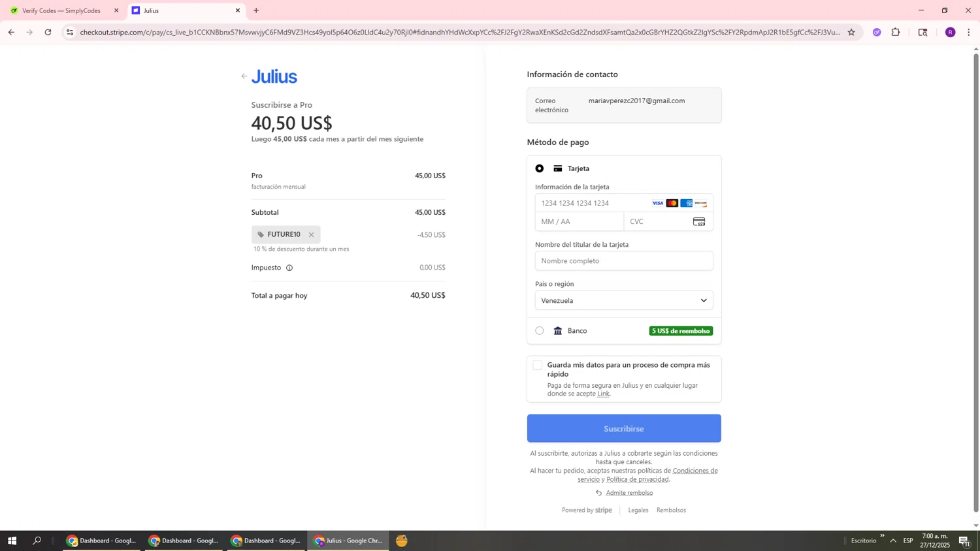Enter the cardholder full name field
The width and height of the screenshot is (980, 551).
pyautogui.click(x=624, y=261)
